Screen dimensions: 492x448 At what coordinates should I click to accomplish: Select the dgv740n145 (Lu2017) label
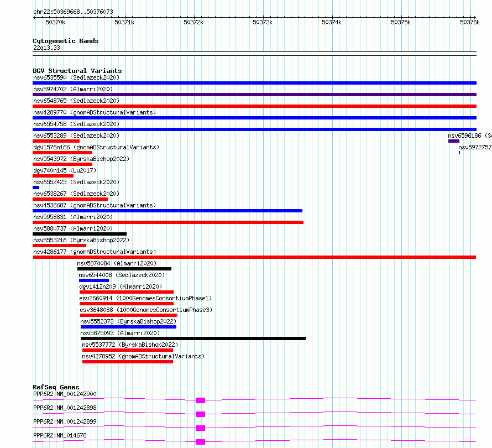[65, 170]
